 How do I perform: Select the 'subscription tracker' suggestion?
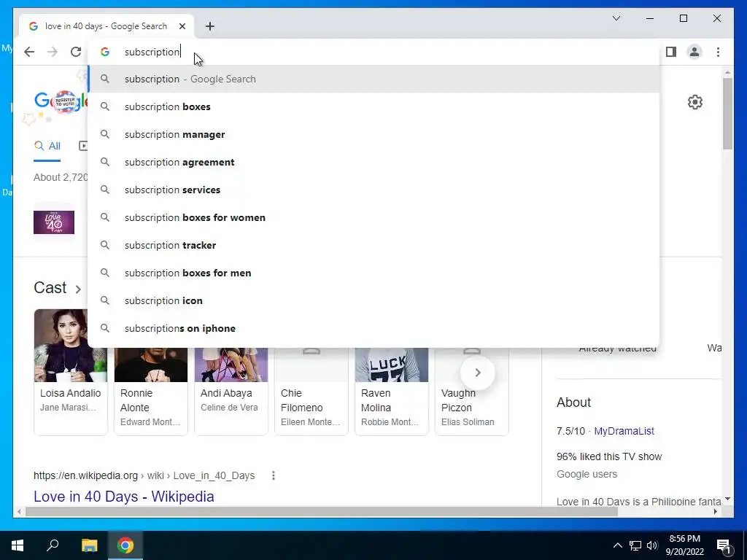pos(374,245)
